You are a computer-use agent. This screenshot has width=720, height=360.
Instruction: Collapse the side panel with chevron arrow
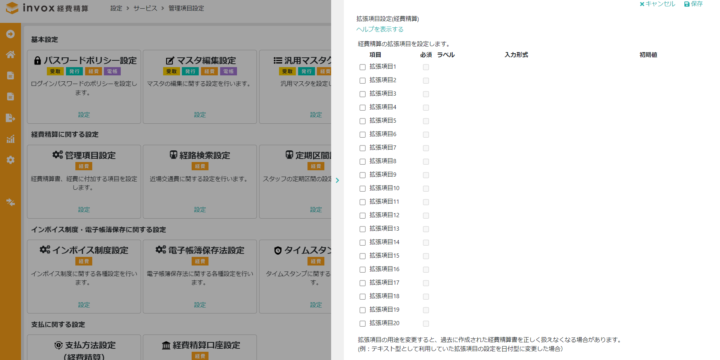tap(337, 180)
